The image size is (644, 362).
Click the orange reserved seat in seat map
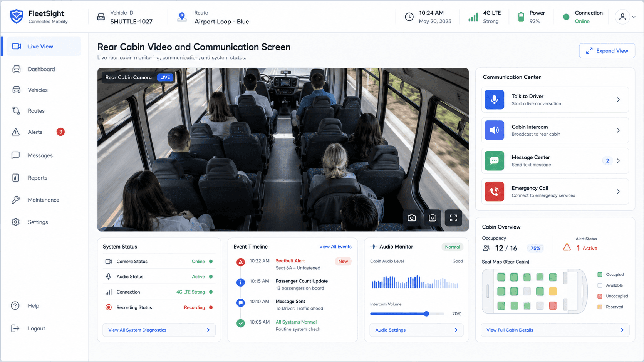(553, 291)
